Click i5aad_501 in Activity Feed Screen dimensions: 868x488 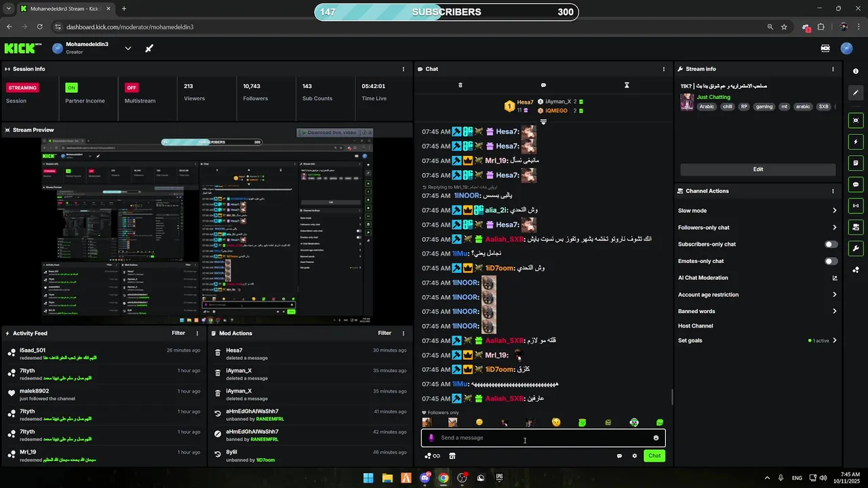(33, 350)
